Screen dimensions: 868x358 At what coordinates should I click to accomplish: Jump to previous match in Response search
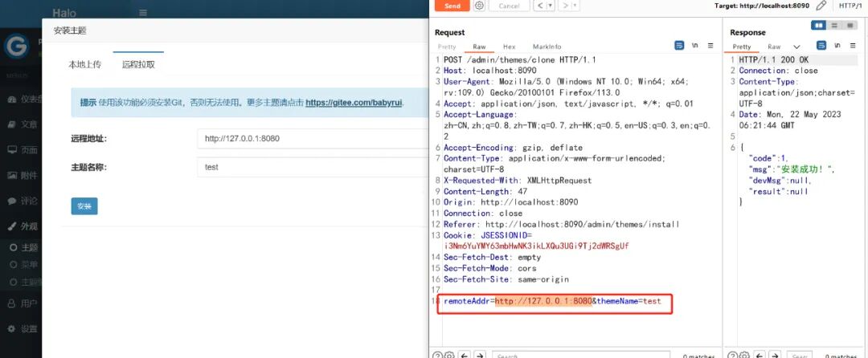click(x=759, y=356)
